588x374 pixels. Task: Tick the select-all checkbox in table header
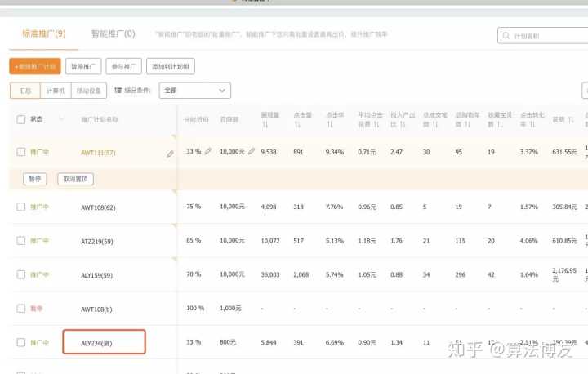coord(21,119)
